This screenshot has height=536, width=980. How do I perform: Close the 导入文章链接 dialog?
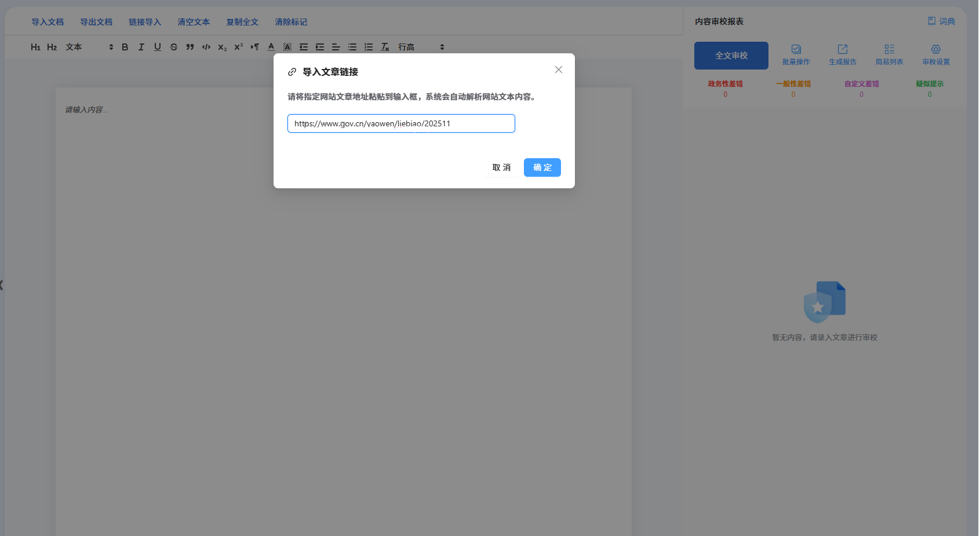558,70
